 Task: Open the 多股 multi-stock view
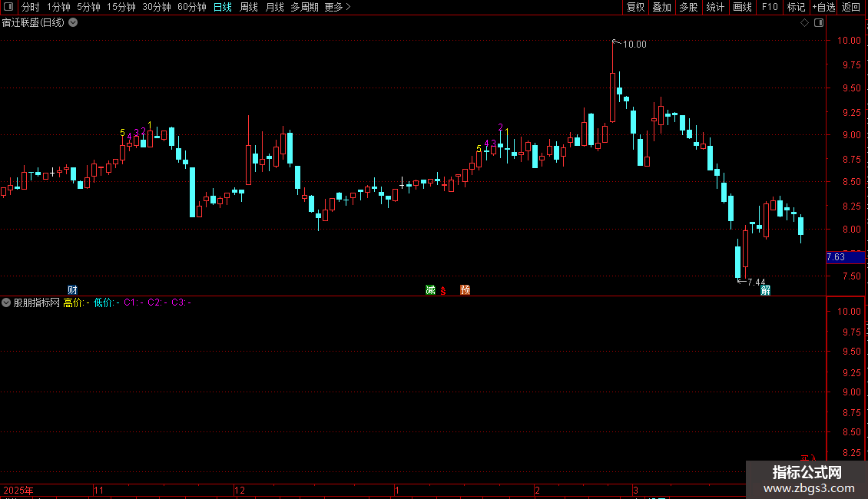pyautogui.click(x=688, y=7)
